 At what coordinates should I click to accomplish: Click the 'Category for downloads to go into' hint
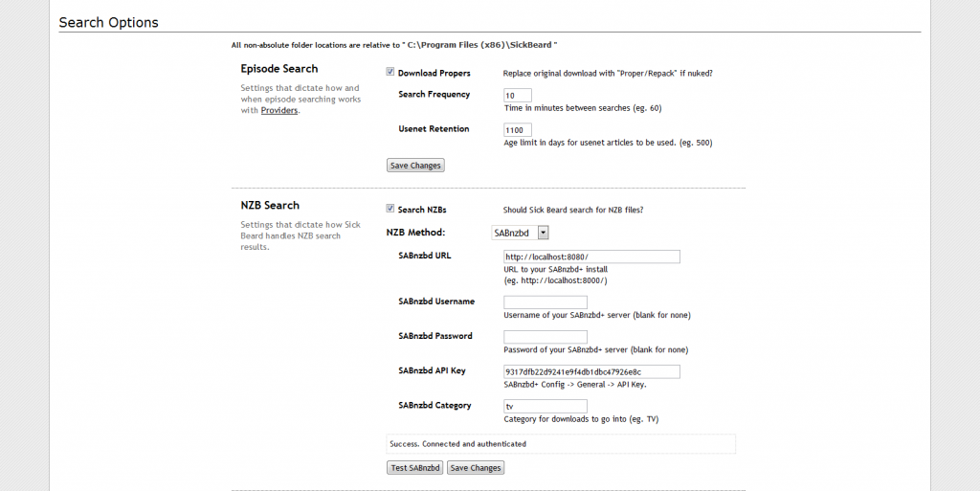(x=581, y=419)
